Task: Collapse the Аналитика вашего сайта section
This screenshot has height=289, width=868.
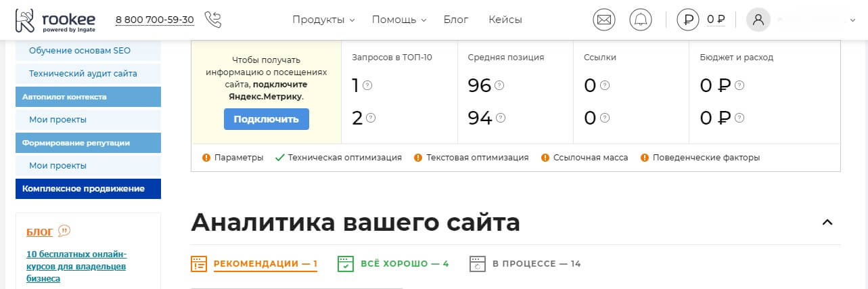Action: (x=827, y=222)
